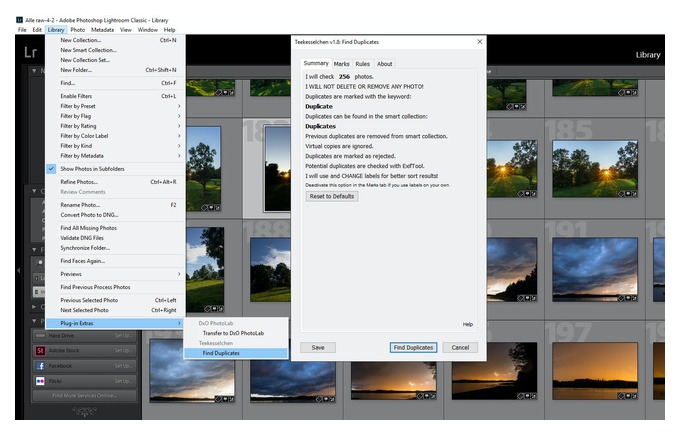
Task: Click the Adobe Stock publish service icon
Action: (40, 350)
